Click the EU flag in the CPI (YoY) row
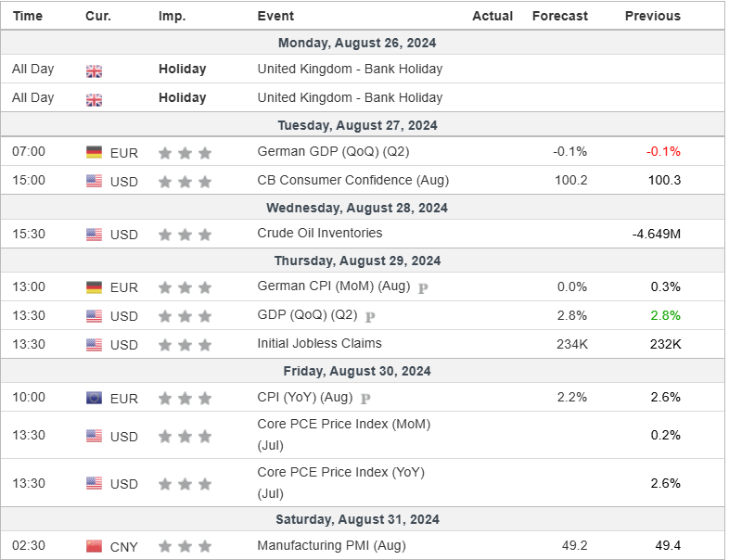The width and height of the screenshot is (729, 560). pyautogui.click(x=94, y=398)
